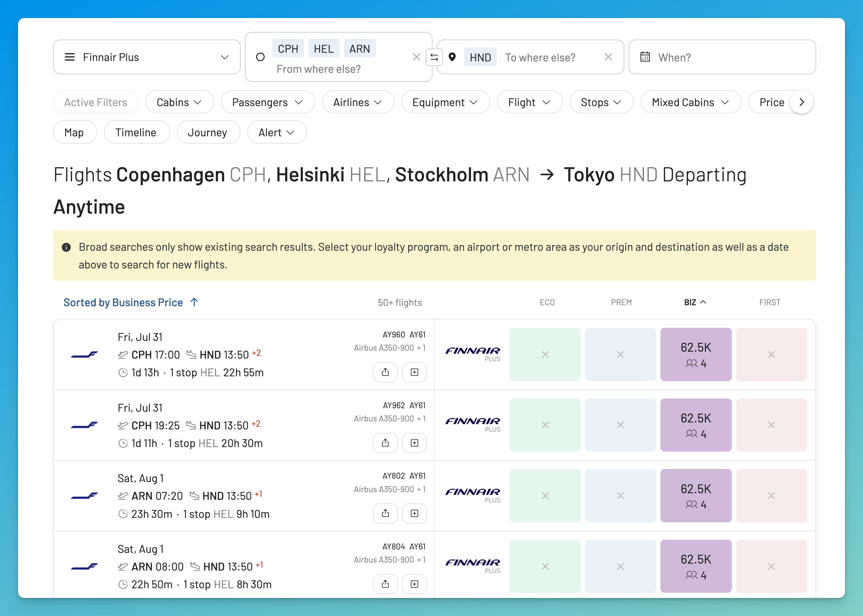The width and height of the screenshot is (863, 616).
Task: Open the Airlines filter dropdown
Action: click(x=358, y=102)
